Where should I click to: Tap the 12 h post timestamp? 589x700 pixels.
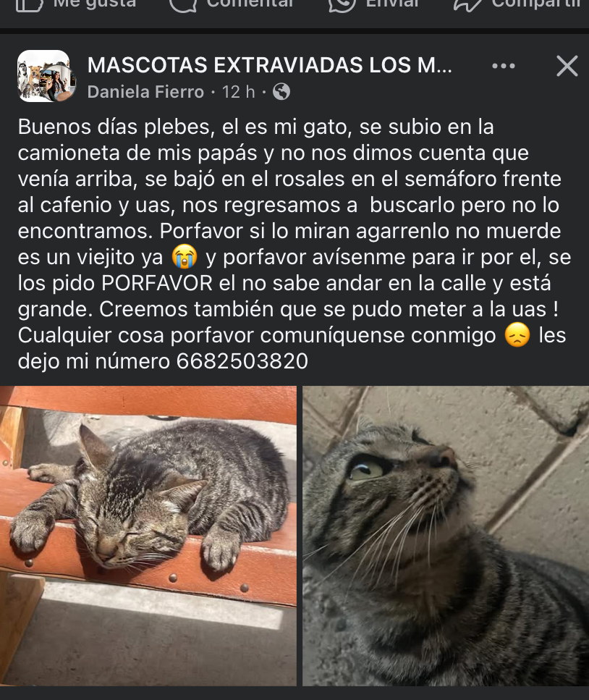(238, 92)
